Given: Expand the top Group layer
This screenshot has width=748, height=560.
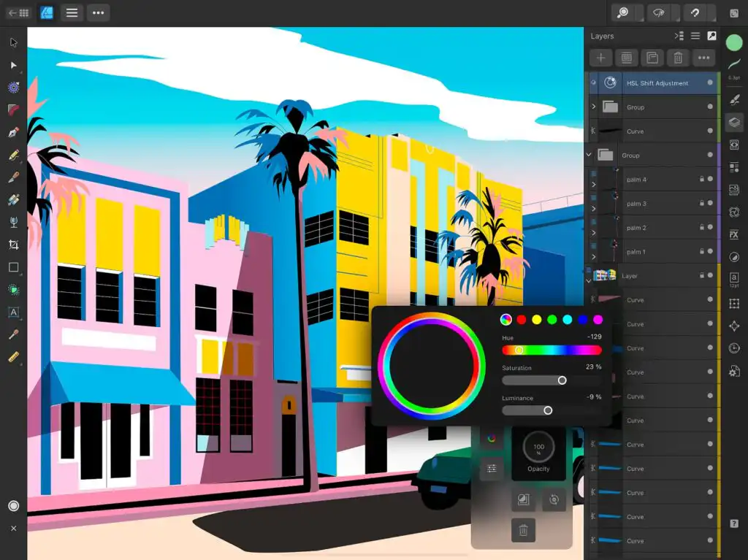Looking at the screenshot, I should point(592,107).
